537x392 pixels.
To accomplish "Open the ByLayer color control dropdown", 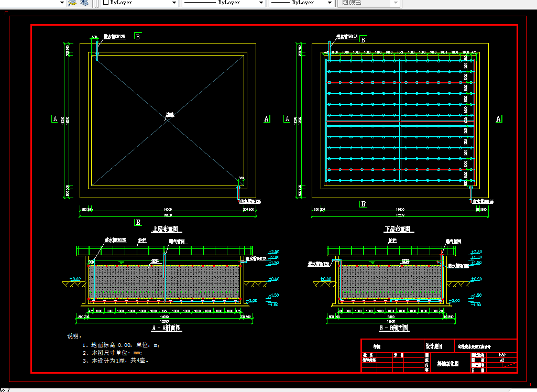I will 174,3.
